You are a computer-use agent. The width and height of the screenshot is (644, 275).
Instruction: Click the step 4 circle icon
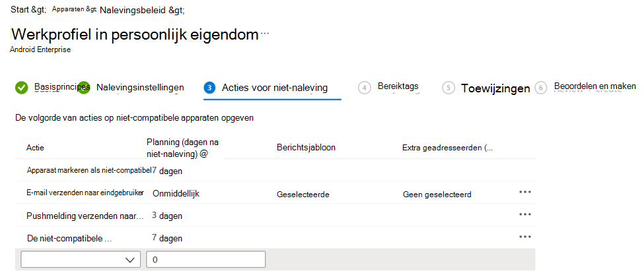pos(364,88)
